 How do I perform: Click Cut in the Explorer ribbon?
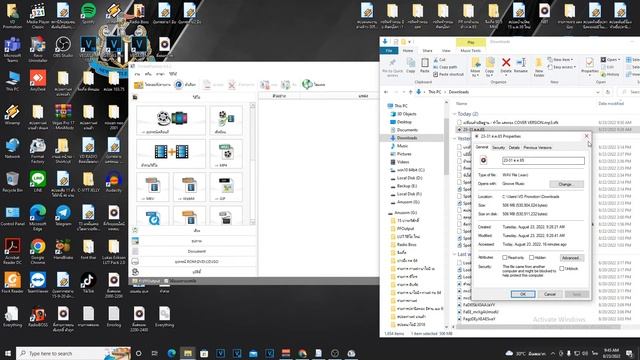tap(440, 60)
